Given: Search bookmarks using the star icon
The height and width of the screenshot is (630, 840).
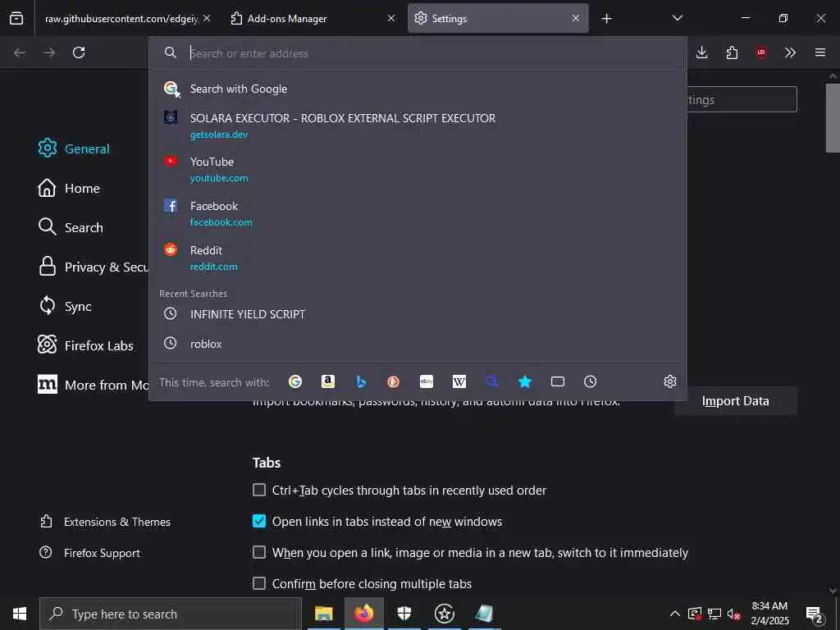Looking at the screenshot, I should coord(525,381).
